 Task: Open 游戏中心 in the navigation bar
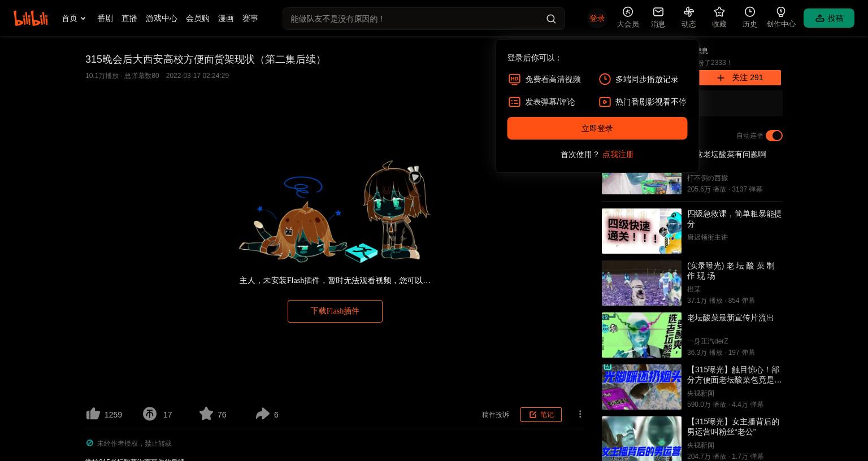(x=162, y=19)
